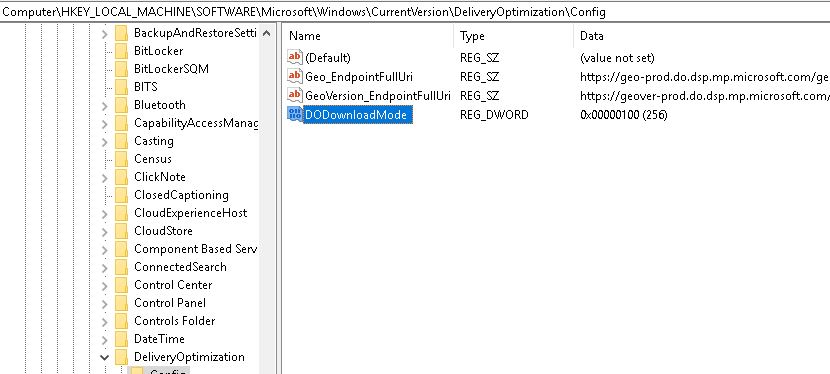Click the DeliveryOptimization folder icon
This screenshot has height=374, width=830.
click(x=121, y=357)
